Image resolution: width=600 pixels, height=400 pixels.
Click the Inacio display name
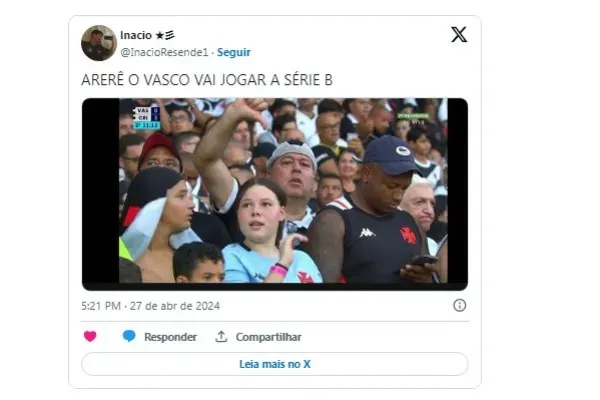[x=136, y=35]
